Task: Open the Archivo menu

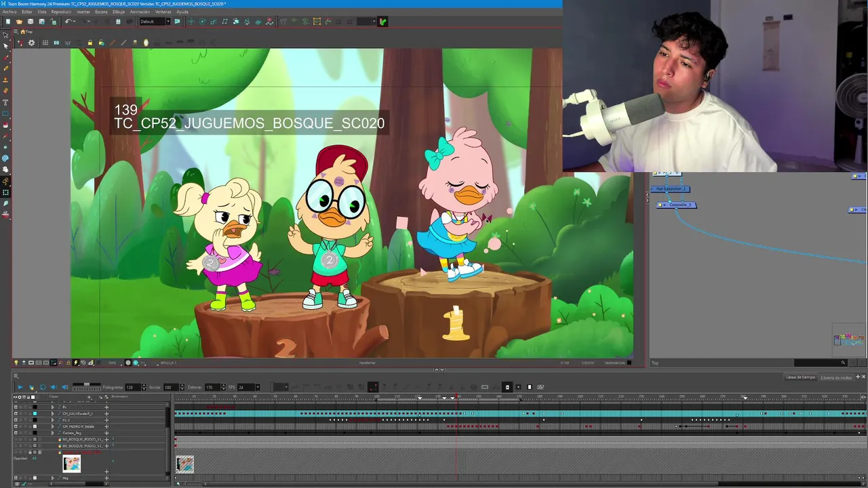Action: 9,12
